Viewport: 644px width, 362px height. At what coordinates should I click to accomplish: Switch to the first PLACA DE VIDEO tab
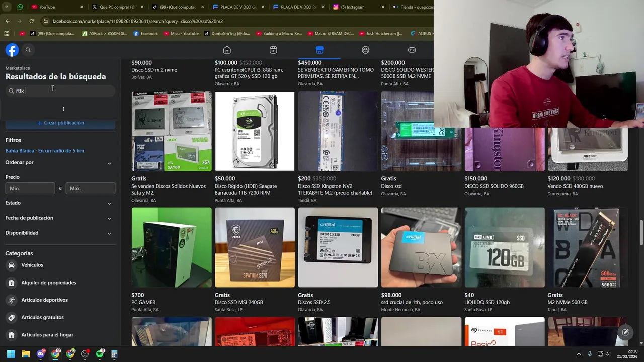click(x=238, y=7)
